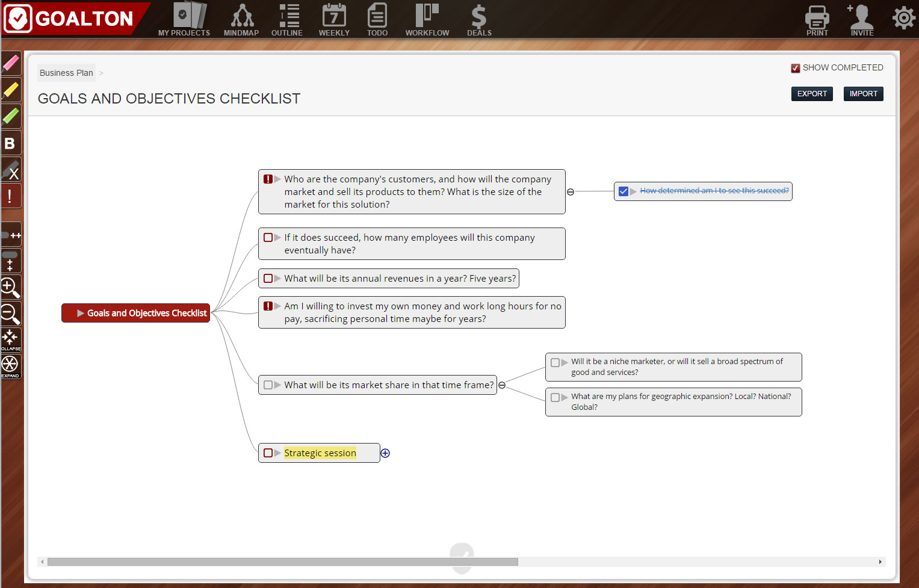Click the exclamation priority icon in sidebar
Screen dimensions: 919x588
[11, 196]
